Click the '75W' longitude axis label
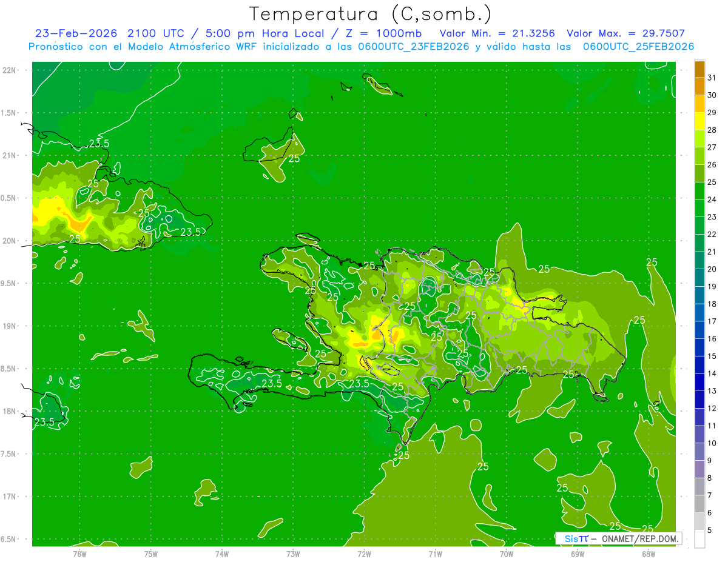Image resolution: width=728 pixels, height=562 pixels. click(151, 554)
